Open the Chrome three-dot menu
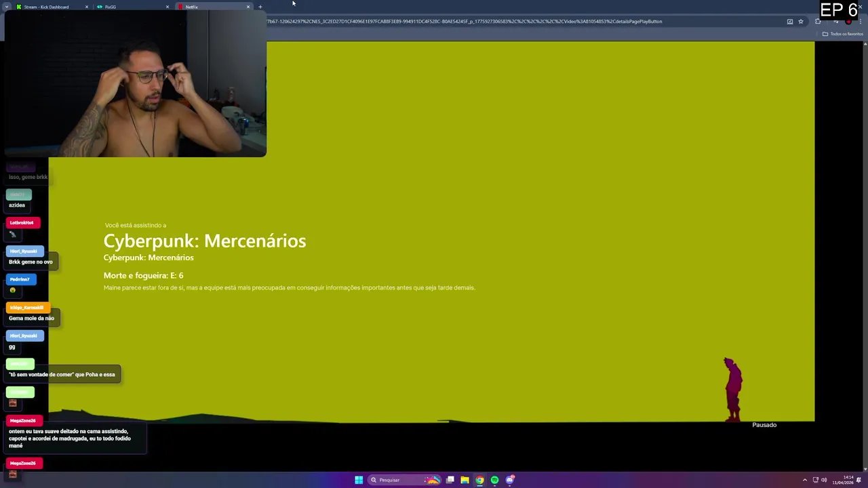This screenshot has width=868, height=488. click(862, 21)
